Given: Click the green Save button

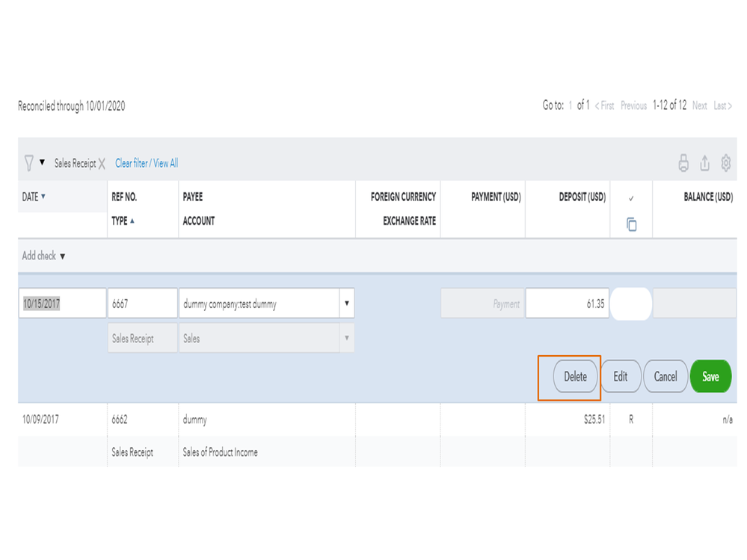Looking at the screenshot, I should tap(710, 377).
